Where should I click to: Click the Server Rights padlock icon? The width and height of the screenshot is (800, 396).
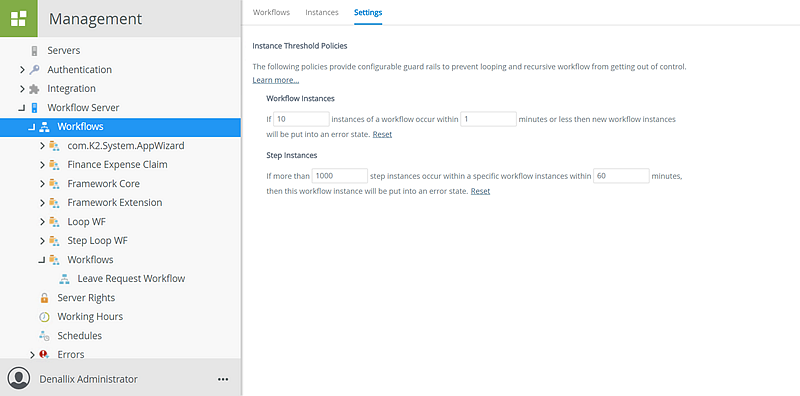pyautogui.click(x=44, y=298)
